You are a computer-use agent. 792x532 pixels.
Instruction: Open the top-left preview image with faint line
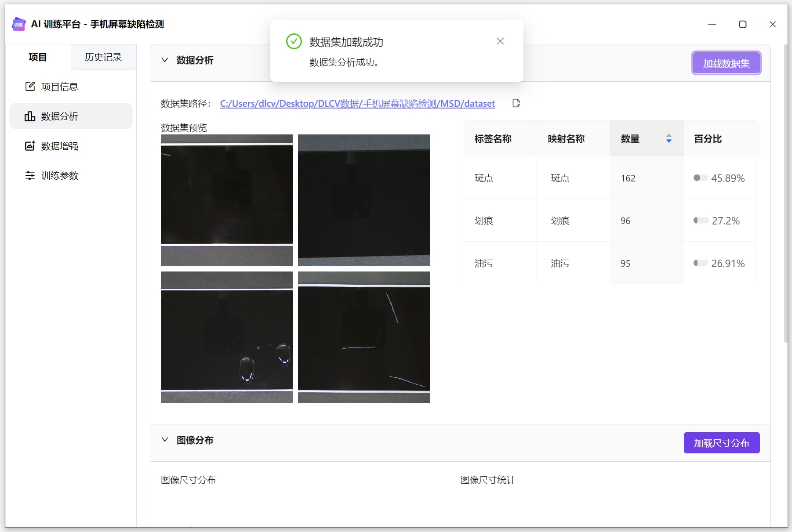(x=227, y=200)
